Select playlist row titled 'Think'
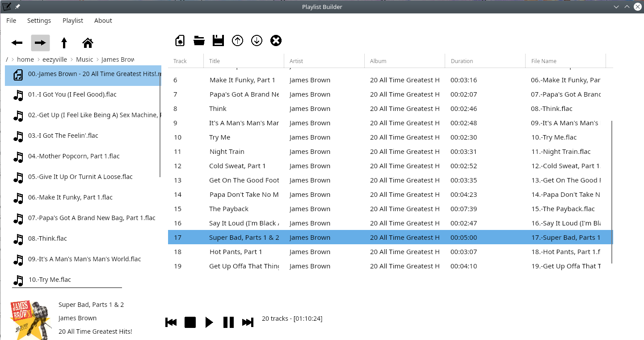644x340 pixels. [391, 109]
